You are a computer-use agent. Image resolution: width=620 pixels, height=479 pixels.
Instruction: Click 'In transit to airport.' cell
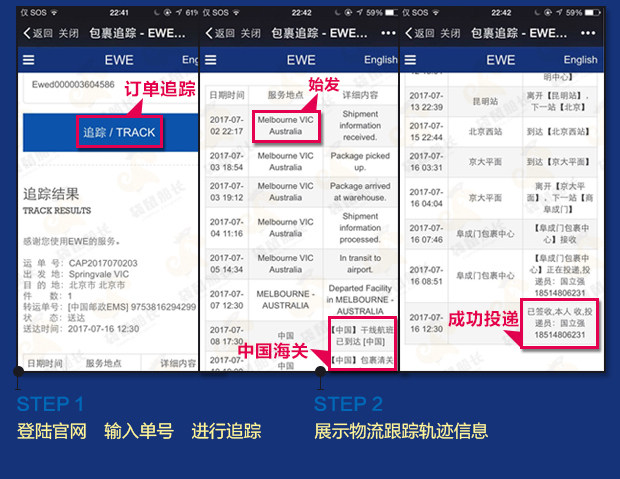pos(360,263)
